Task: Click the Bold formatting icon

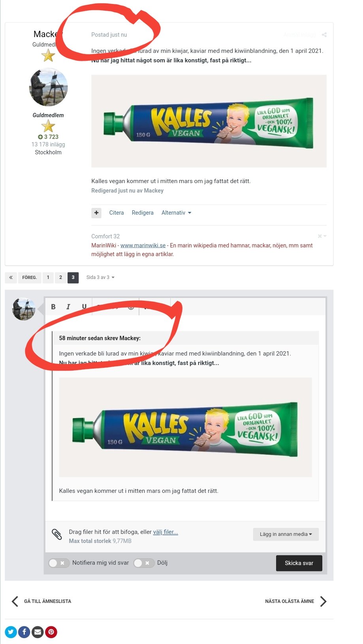Action: [53, 307]
